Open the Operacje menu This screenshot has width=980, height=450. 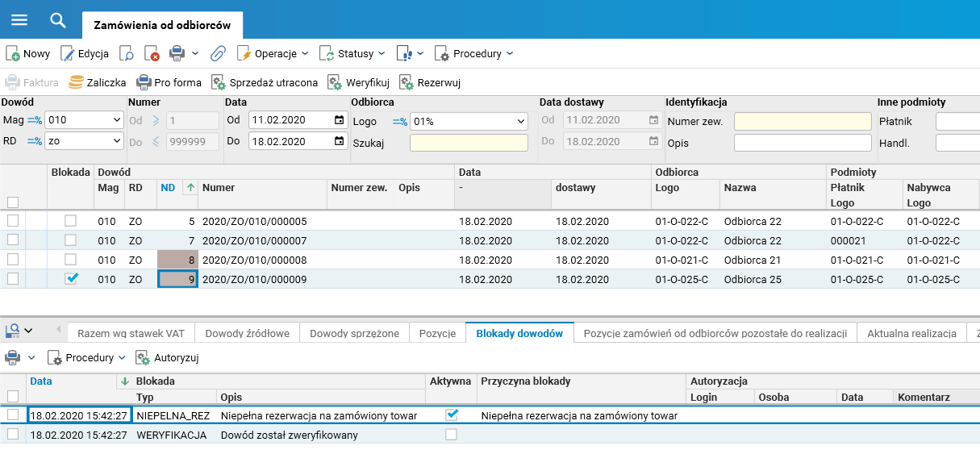coord(273,54)
